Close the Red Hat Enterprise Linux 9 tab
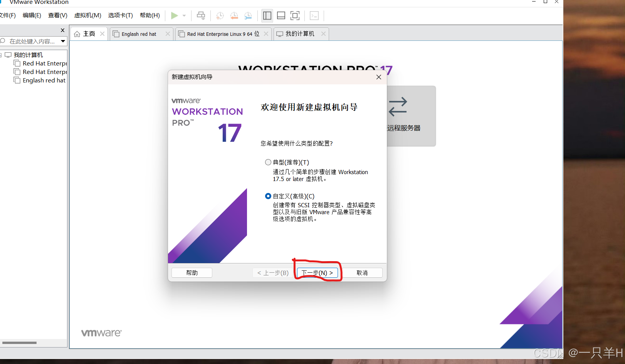This screenshot has width=625, height=364. tap(266, 34)
